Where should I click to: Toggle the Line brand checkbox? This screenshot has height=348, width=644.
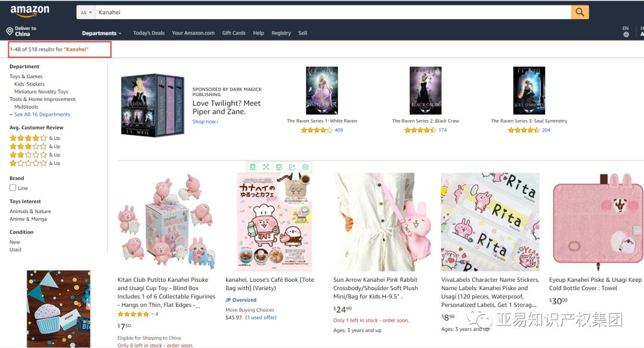(13, 187)
